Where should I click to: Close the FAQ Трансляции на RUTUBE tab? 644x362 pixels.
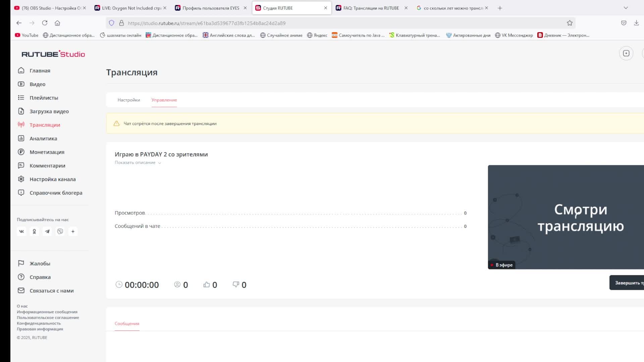[406, 8]
